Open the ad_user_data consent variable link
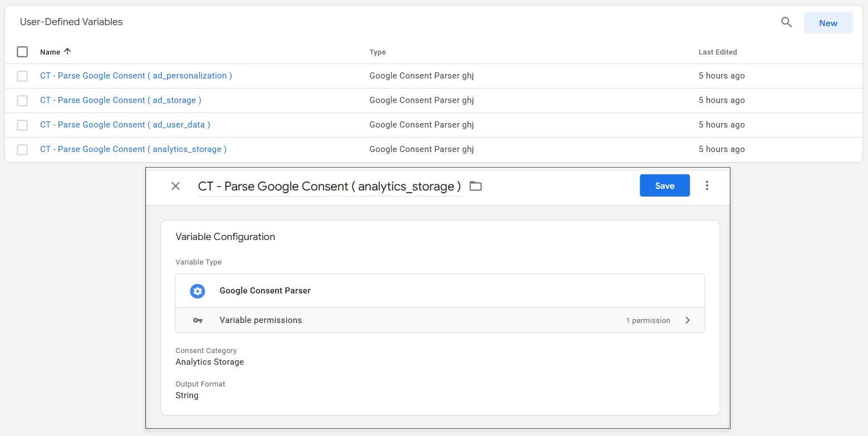 point(125,125)
